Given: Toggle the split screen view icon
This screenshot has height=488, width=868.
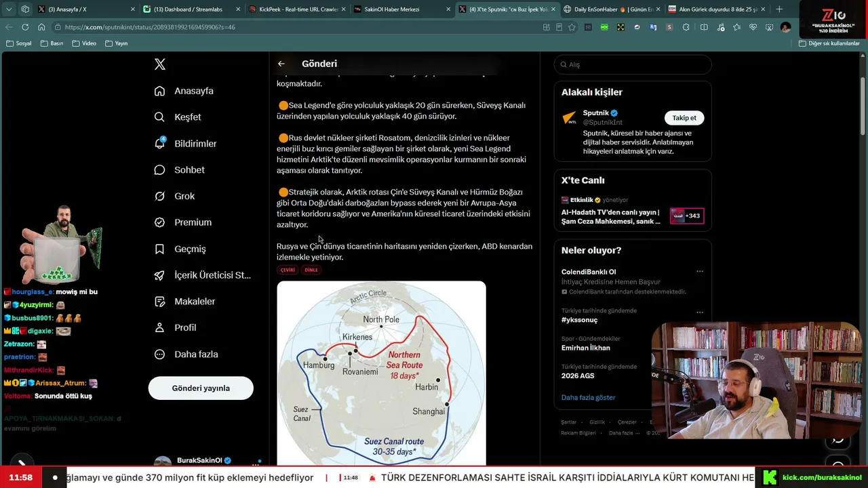Looking at the screenshot, I should tap(704, 27).
